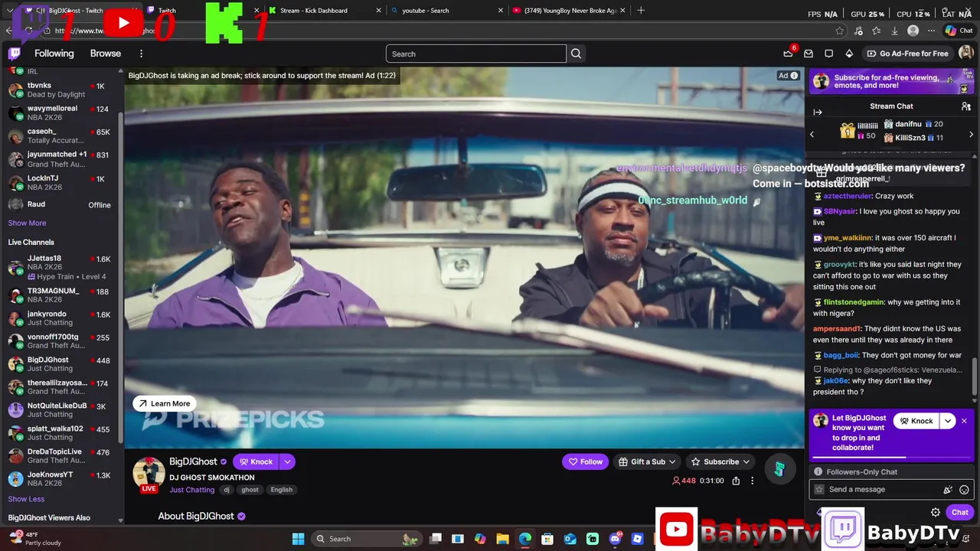Switch to the youtube - Search tab
The height and width of the screenshot is (551, 980).
click(446, 11)
